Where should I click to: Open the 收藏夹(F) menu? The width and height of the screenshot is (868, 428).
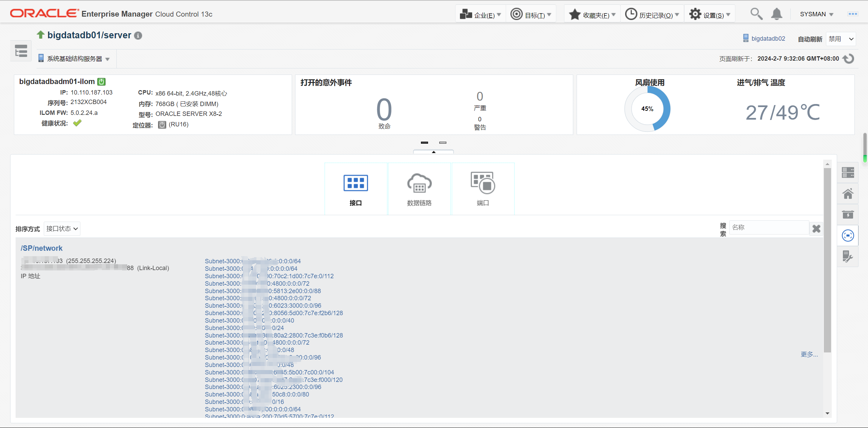coord(592,14)
